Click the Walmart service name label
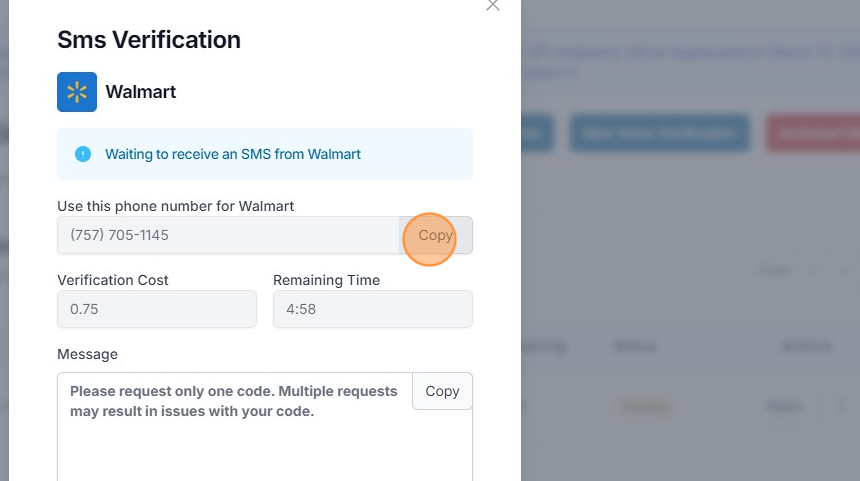This screenshot has width=860, height=481. [x=141, y=92]
